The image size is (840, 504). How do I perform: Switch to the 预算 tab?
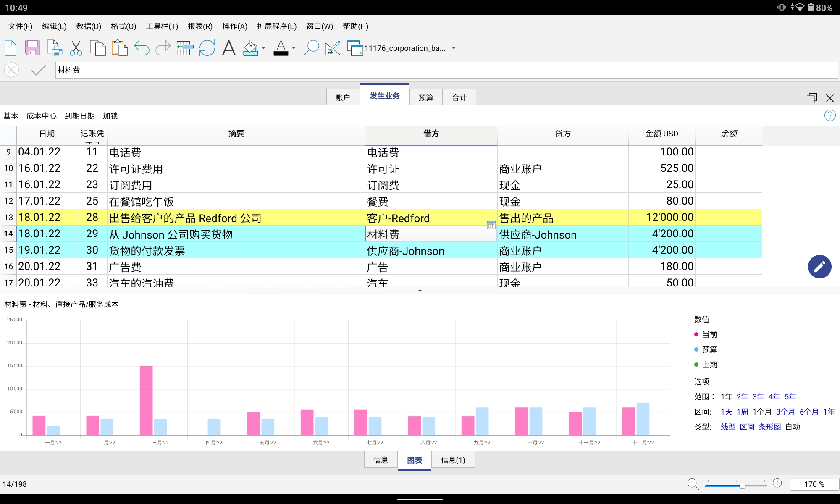(426, 97)
